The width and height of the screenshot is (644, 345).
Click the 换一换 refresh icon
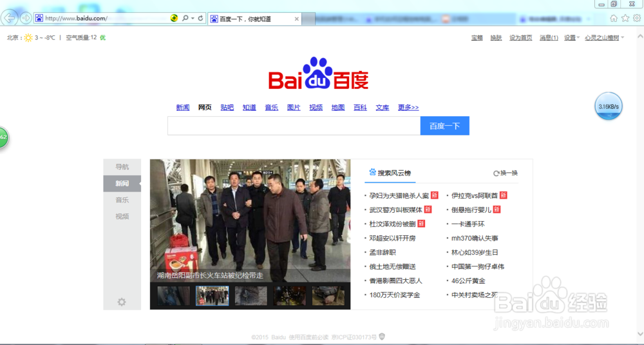click(496, 173)
